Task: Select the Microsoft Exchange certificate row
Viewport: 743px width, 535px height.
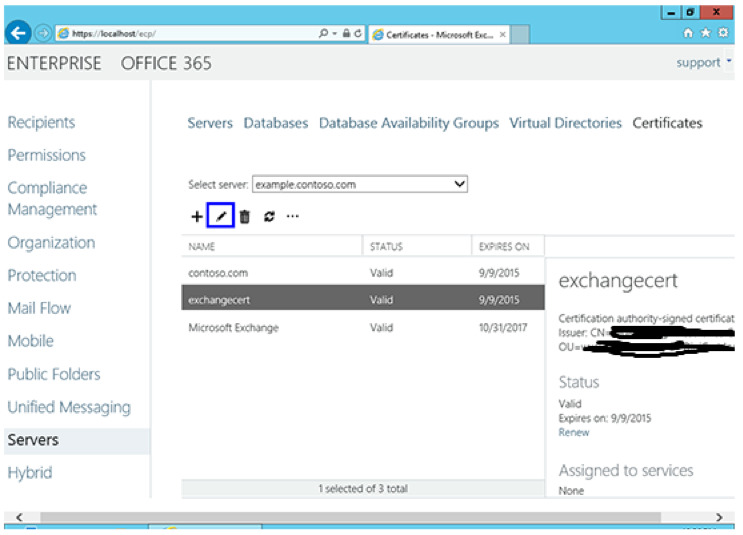Action: pyautogui.click(x=362, y=327)
